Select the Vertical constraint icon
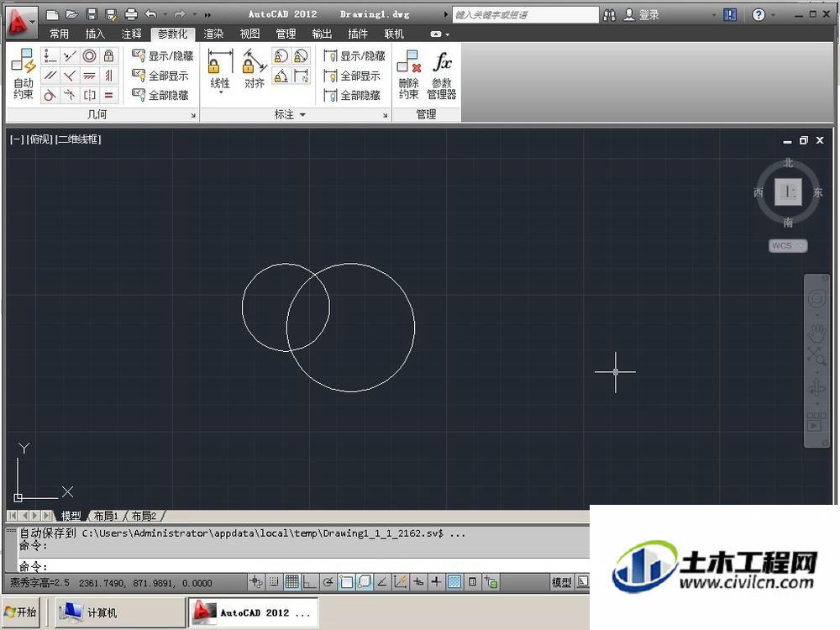 pos(108,76)
